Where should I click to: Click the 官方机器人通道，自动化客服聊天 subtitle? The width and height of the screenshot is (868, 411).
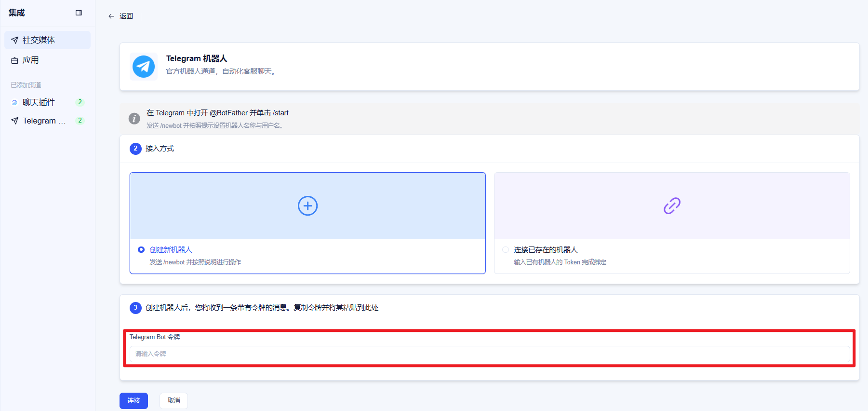221,71
